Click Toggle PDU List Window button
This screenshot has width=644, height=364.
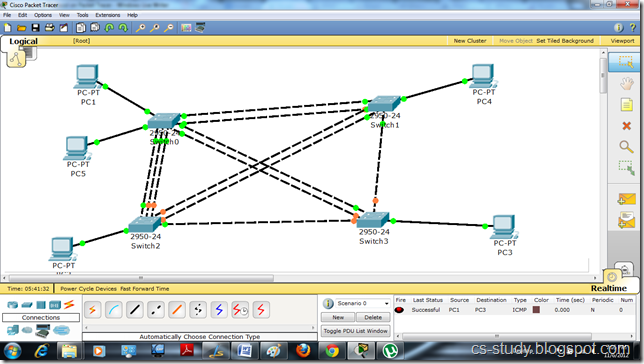coord(355,331)
